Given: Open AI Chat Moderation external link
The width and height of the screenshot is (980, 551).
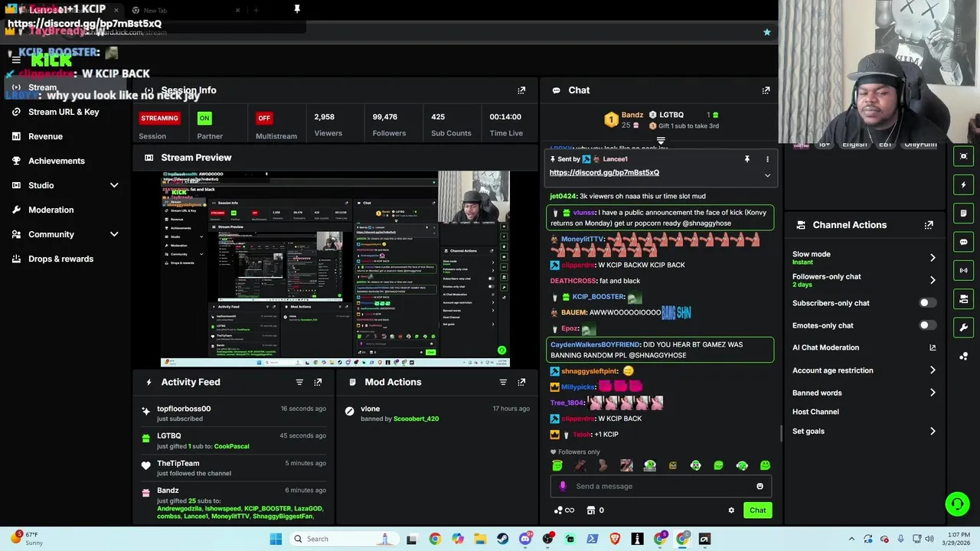Looking at the screenshot, I should pyautogui.click(x=933, y=347).
